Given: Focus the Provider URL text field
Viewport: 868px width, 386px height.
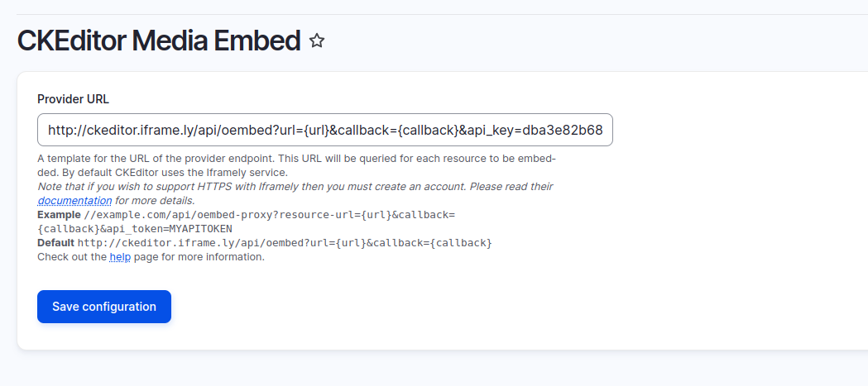Looking at the screenshot, I should [324, 130].
